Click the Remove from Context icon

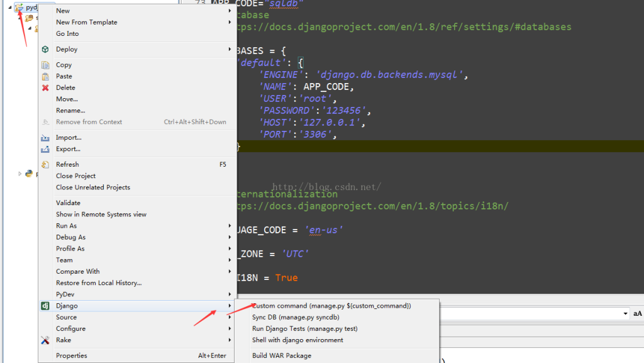pos(45,122)
